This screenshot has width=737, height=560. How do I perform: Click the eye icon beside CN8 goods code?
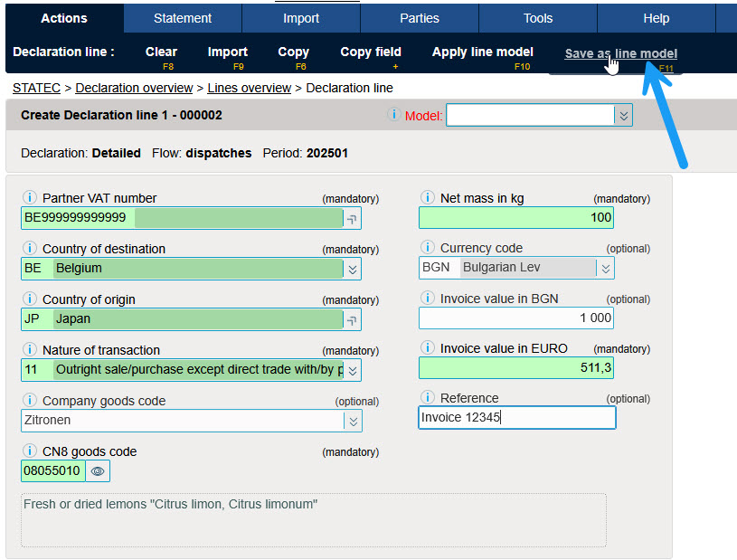98,471
